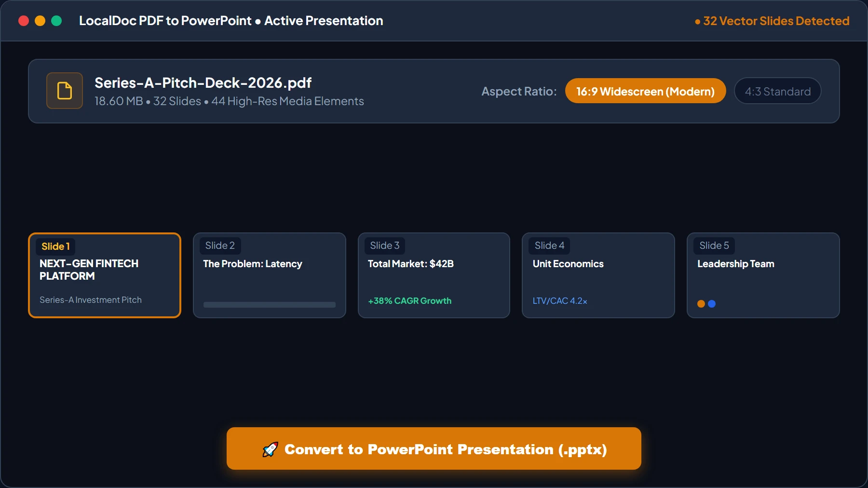Select 16:9 Widescreen (Modern) aspect ratio
The image size is (868, 488).
(x=645, y=91)
